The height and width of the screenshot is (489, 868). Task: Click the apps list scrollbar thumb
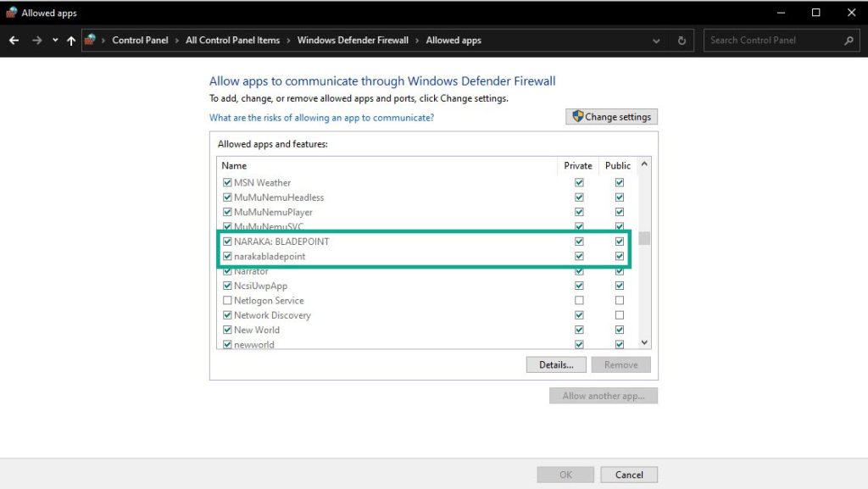644,238
